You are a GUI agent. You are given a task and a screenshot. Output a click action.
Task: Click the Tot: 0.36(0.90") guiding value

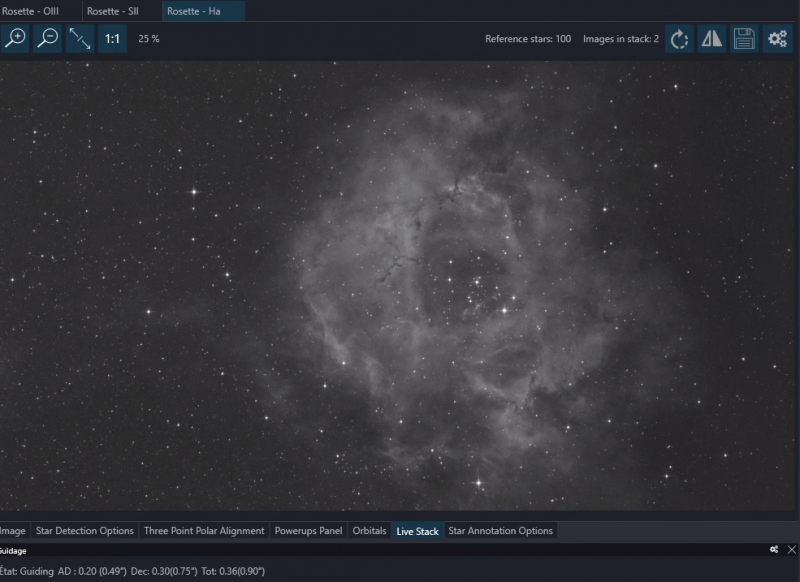point(233,571)
